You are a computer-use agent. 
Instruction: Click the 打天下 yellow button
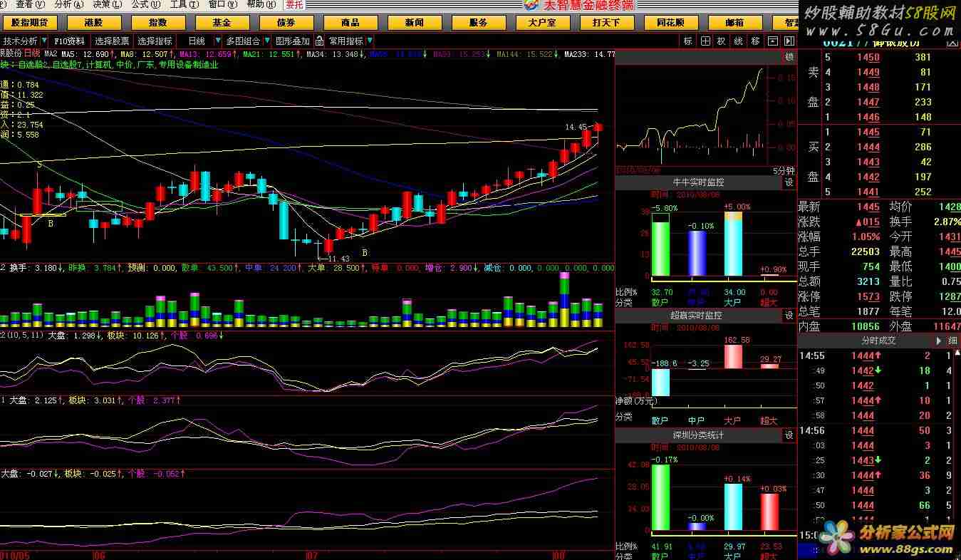(x=606, y=23)
